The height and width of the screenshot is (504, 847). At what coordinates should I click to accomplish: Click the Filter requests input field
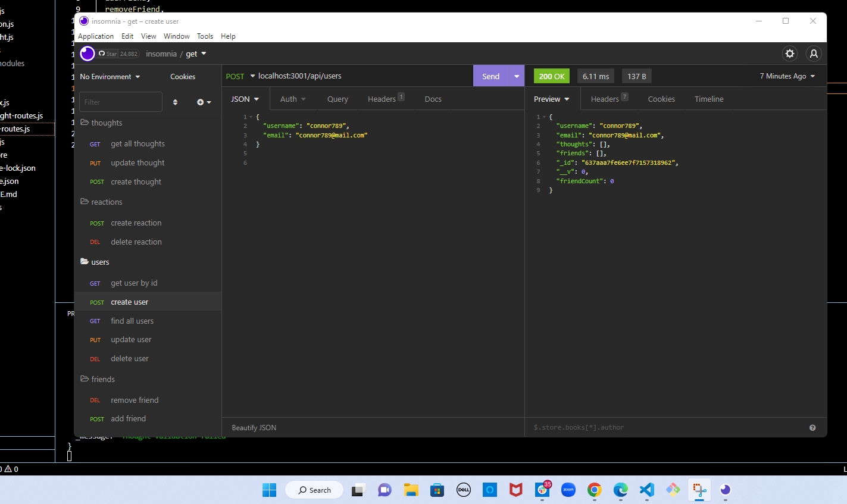(120, 102)
